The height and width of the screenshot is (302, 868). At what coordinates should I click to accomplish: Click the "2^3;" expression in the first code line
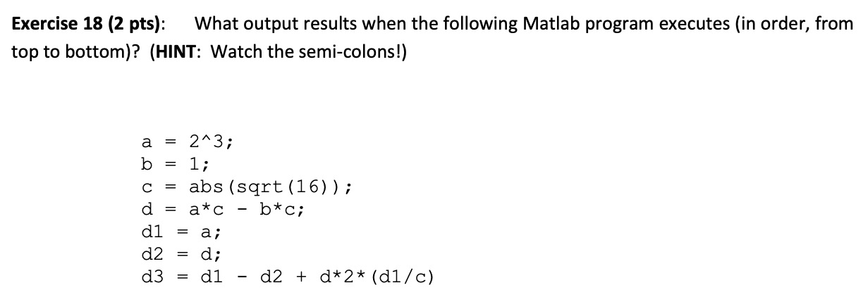212,141
